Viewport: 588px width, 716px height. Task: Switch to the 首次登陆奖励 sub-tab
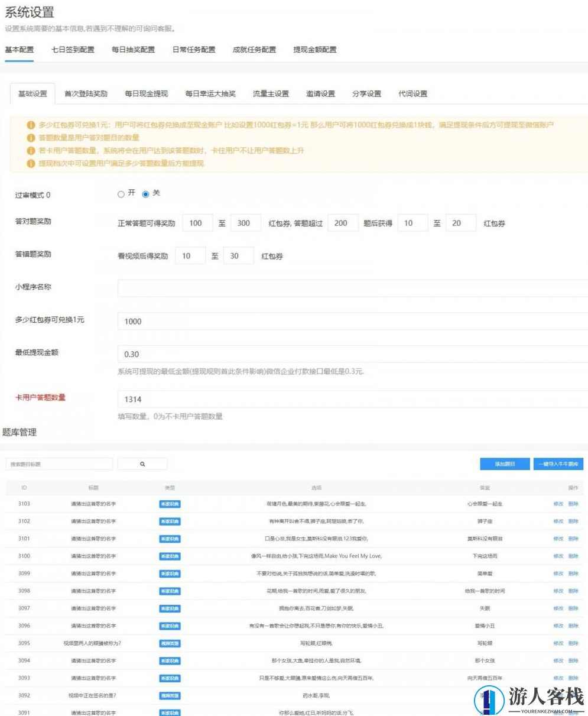coord(86,93)
